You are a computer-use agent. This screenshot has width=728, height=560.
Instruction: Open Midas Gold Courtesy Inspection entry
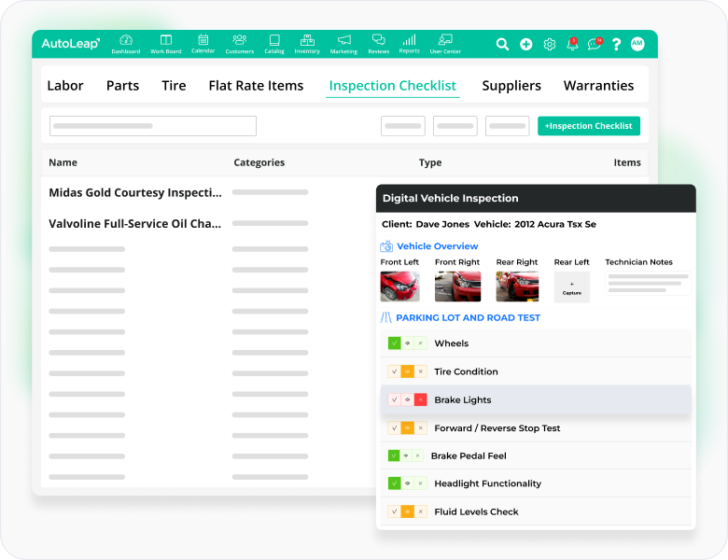click(x=135, y=192)
